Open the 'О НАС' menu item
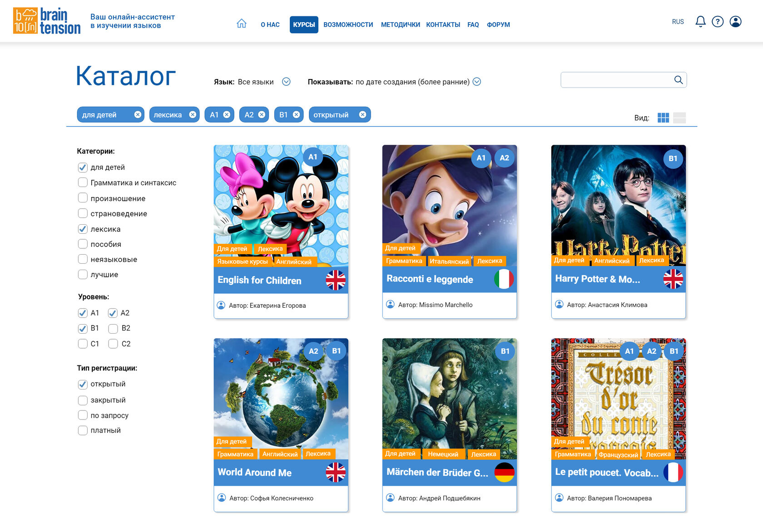Viewport: 763px width, 532px height. [x=270, y=25]
